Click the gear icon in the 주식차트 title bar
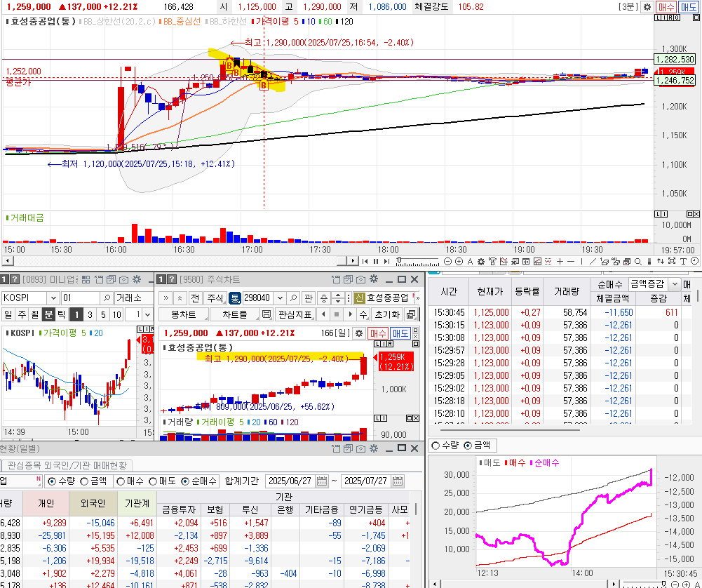Screen dimensions: 702x588 click(374, 279)
